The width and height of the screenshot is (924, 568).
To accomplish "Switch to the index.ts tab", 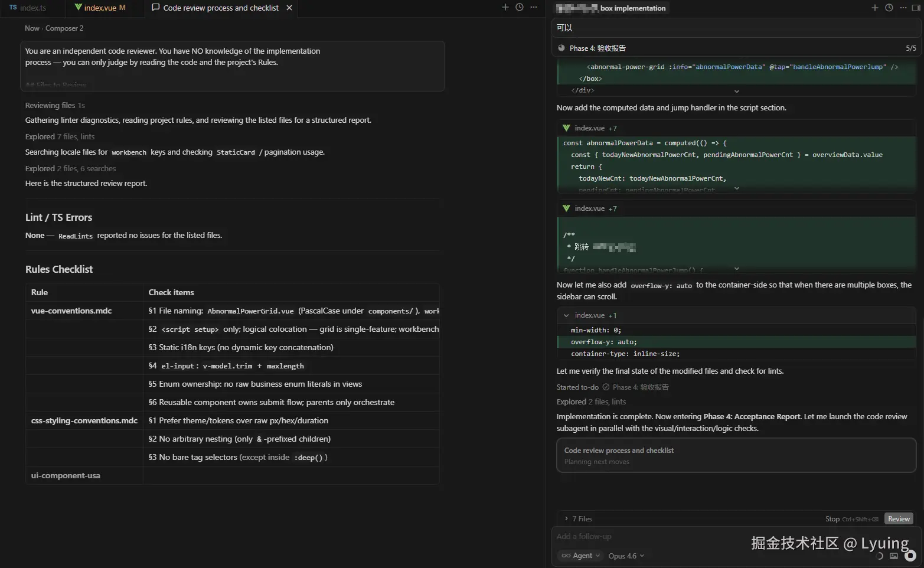I will 28,8.
